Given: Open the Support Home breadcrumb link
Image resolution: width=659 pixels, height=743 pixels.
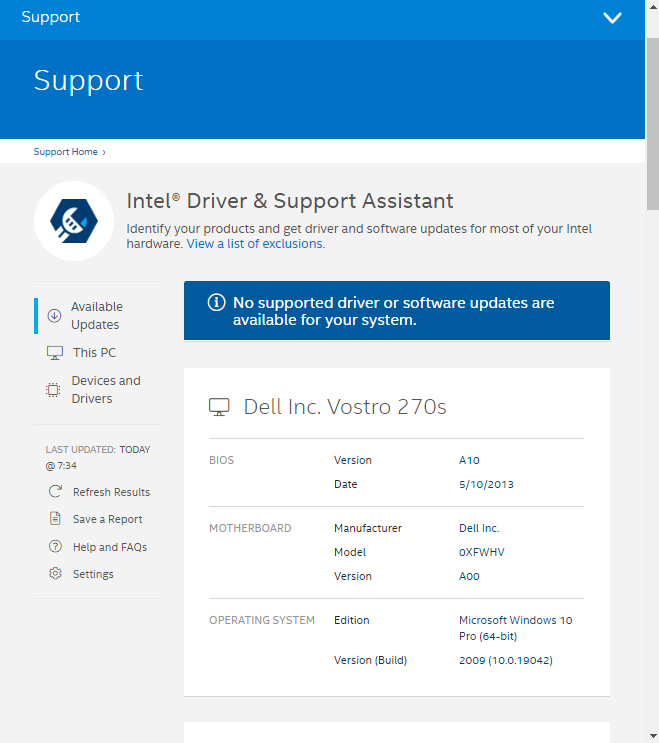Looking at the screenshot, I should tap(65, 152).
